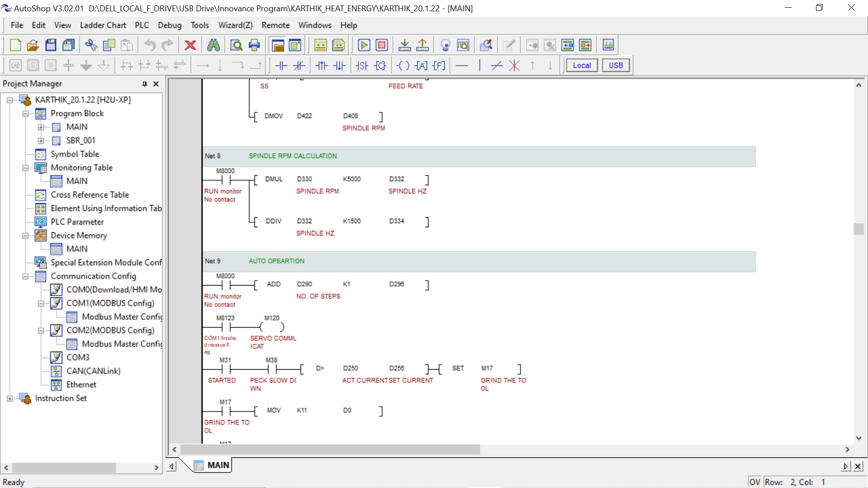Click the Save file icon
This screenshot has height=488, width=868.
coord(51,45)
